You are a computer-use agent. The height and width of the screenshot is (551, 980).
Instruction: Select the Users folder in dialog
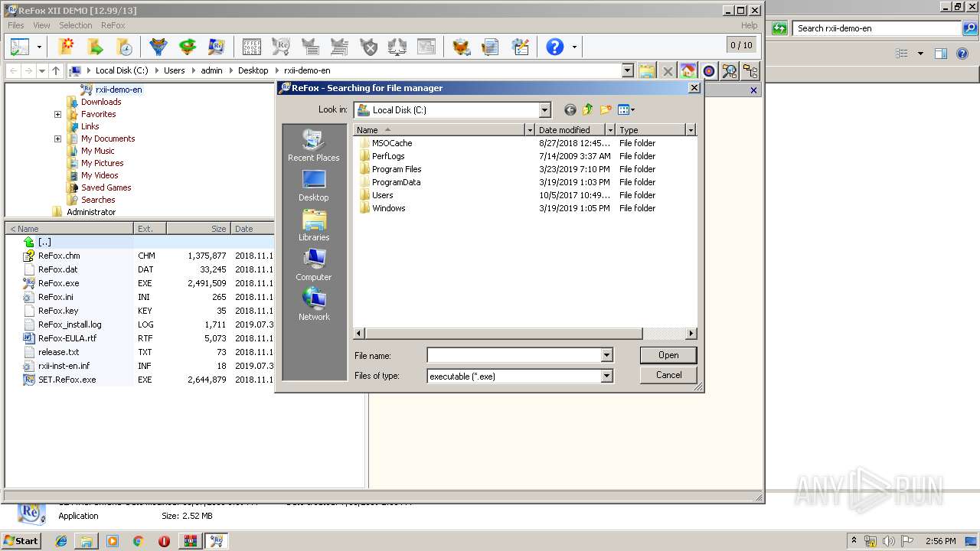click(x=382, y=195)
